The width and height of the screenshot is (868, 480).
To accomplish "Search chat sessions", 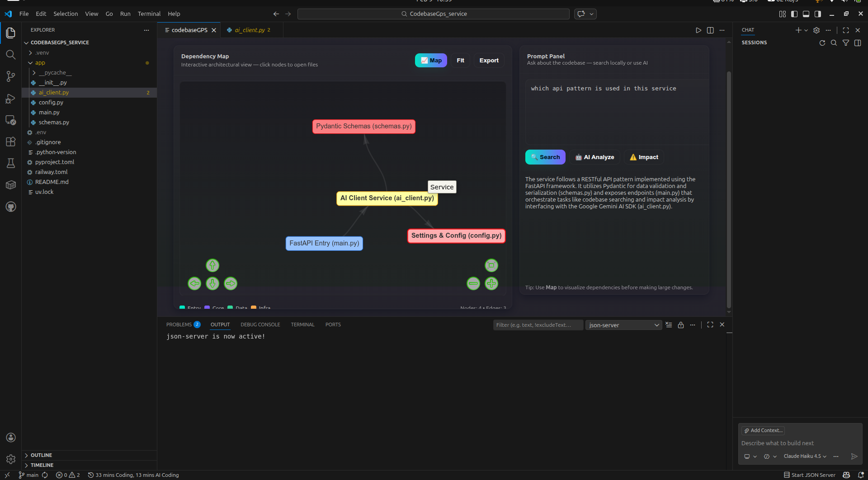I will coord(834,43).
